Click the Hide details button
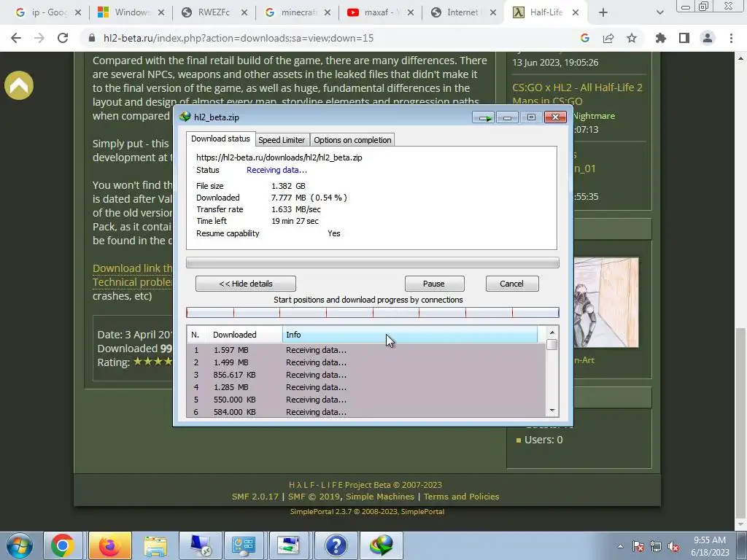747x560 pixels. 245,284
